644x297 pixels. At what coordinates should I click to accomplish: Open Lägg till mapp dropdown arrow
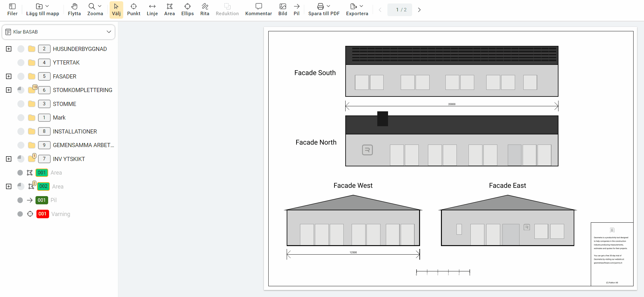(47, 6)
